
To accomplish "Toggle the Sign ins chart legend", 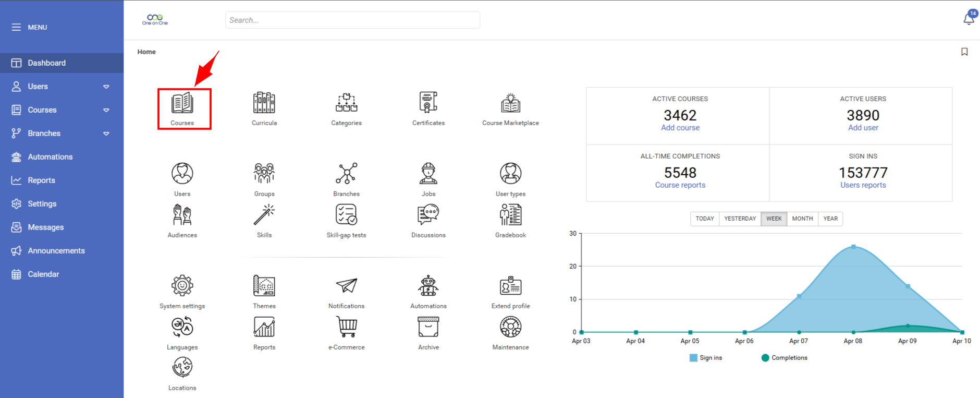I will point(706,358).
